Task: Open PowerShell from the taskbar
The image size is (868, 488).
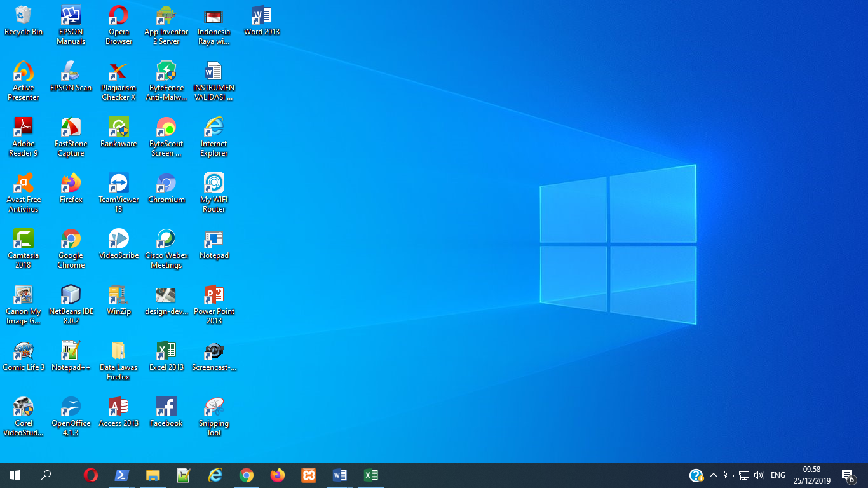Action: [122, 475]
